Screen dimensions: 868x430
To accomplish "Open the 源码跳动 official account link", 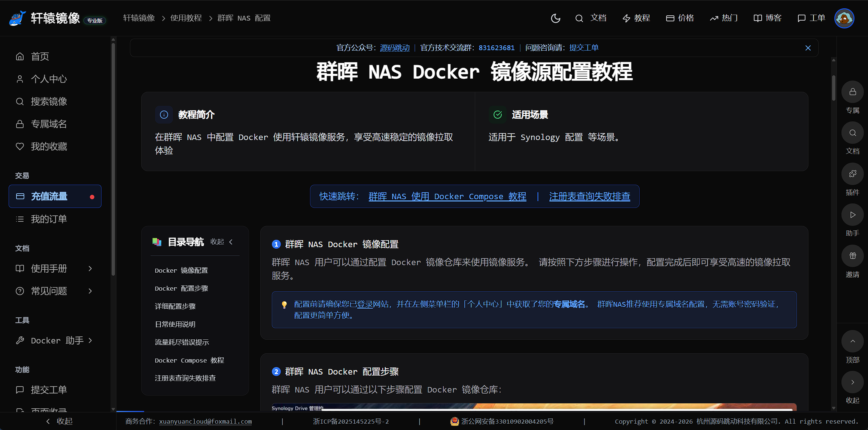I will (x=395, y=48).
